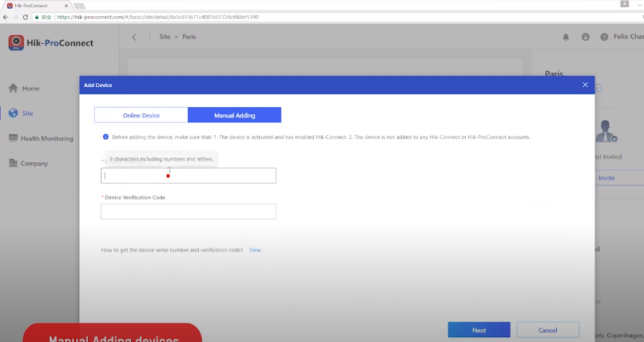This screenshot has width=644, height=342.
Task: Click the Device Verification Code field
Action: [x=189, y=212]
